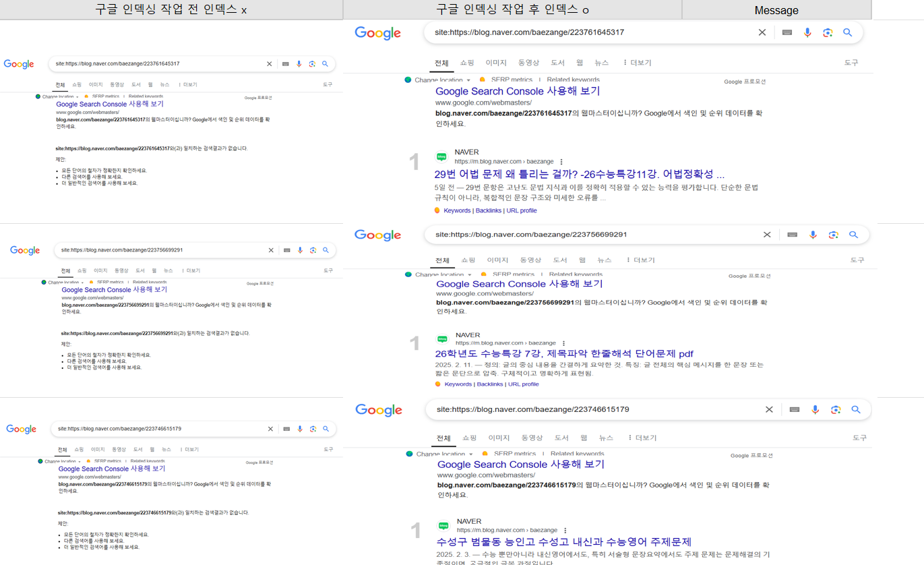Switch to 동영상 tab in the indexed 223756699291 search
The image size is (924, 565).
tap(530, 260)
